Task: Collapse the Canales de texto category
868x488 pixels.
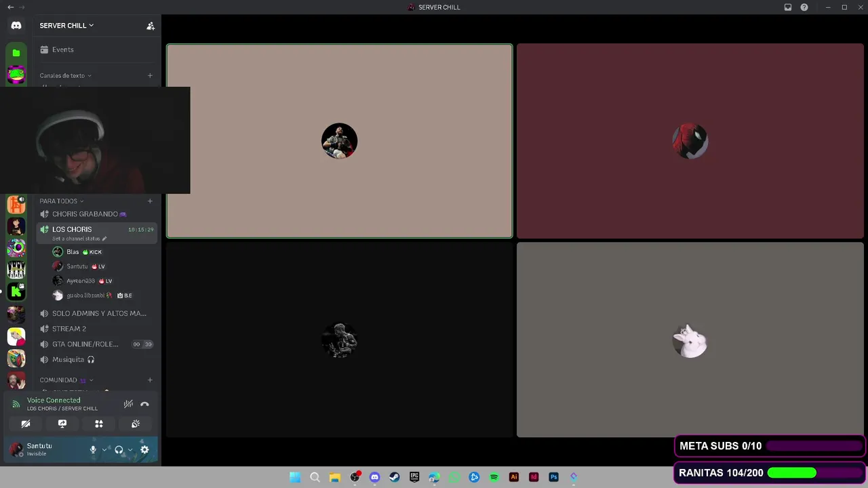Action: point(65,76)
